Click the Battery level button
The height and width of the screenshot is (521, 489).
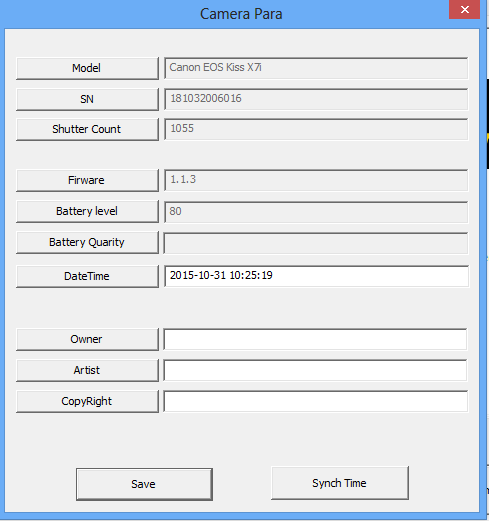(x=87, y=211)
